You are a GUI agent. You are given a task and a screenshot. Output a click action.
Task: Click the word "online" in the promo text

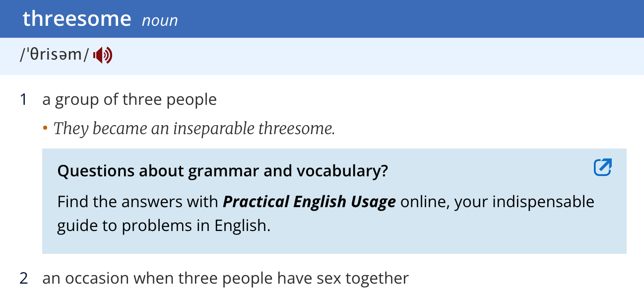pyautogui.click(x=424, y=202)
